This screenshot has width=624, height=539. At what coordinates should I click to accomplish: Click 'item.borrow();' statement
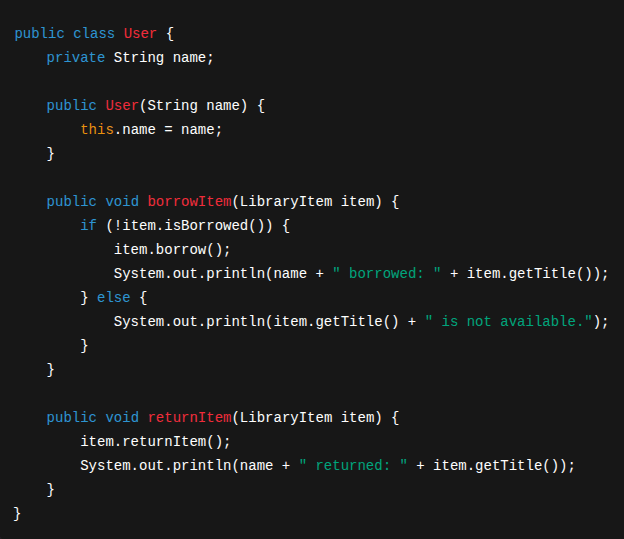172,250
